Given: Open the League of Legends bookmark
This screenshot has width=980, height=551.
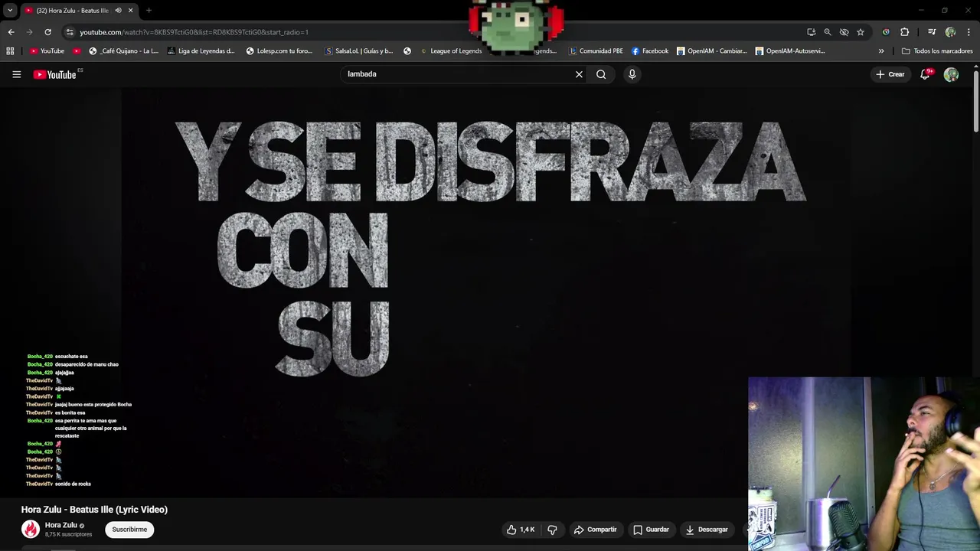Looking at the screenshot, I should [451, 51].
